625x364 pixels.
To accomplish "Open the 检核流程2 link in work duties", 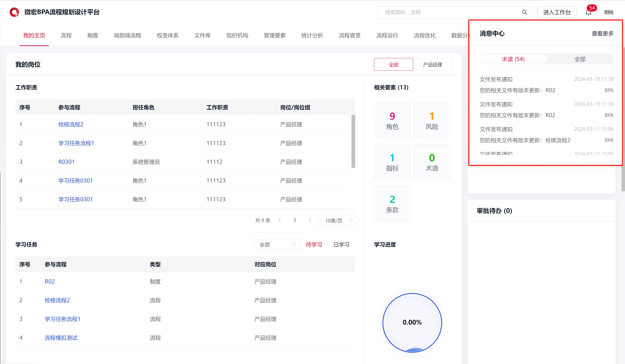I will tap(71, 124).
